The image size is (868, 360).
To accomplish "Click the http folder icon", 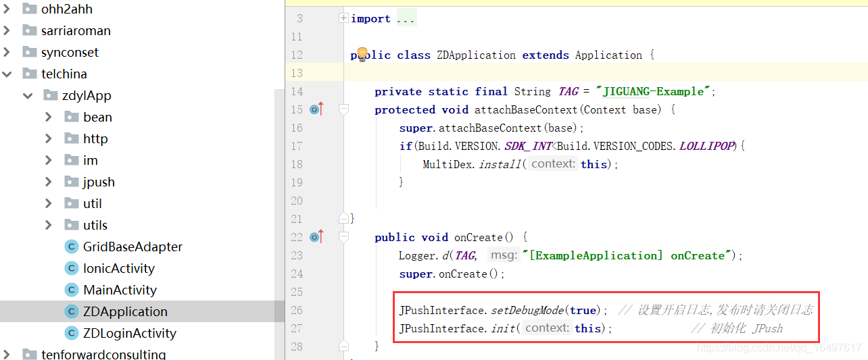I will (x=72, y=138).
